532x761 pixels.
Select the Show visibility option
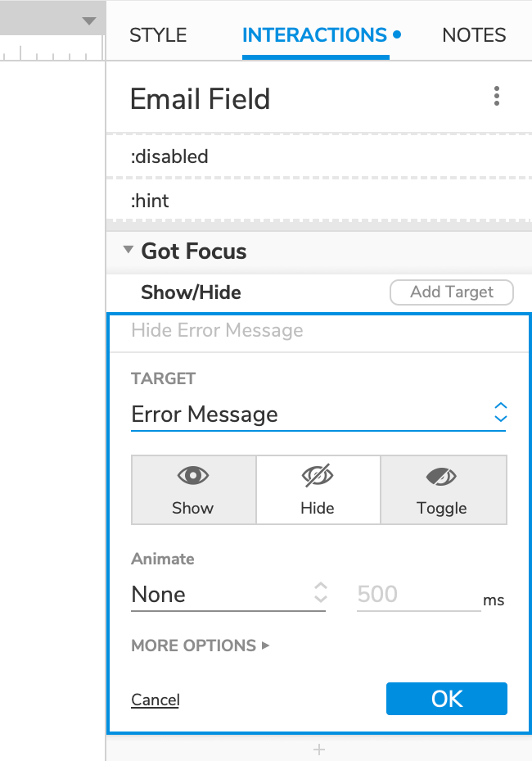pos(194,490)
